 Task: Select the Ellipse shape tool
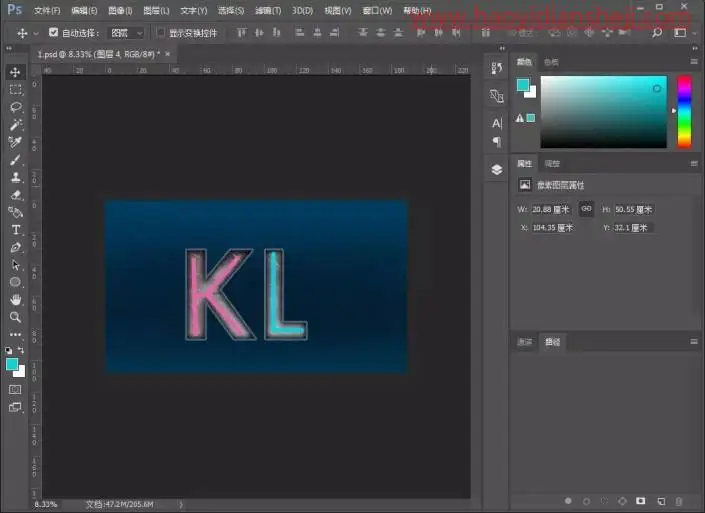(x=15, y=282)
